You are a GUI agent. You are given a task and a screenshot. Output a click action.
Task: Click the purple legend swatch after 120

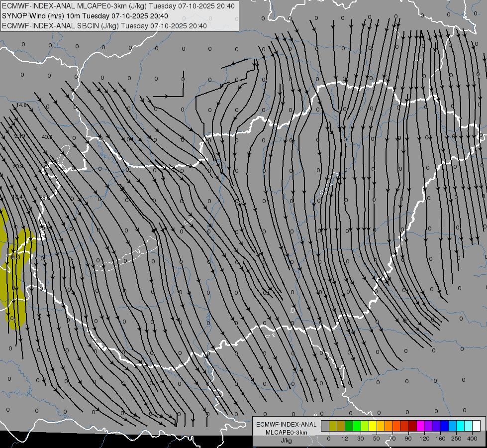click(429, 426)
